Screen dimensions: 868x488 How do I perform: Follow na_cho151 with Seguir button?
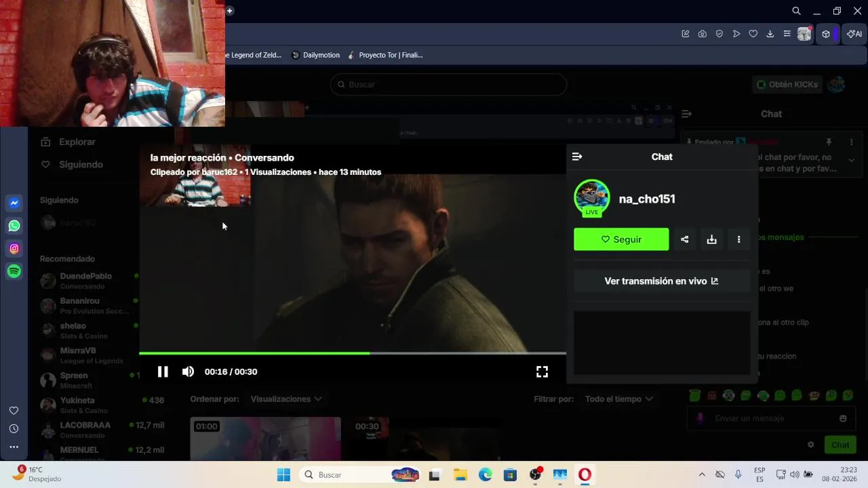tap(621, 239)
